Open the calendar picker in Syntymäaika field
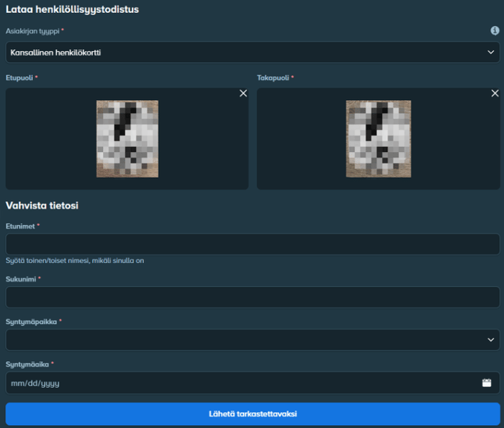The height and width of the screenshot is (428, 504). point(487,383)
